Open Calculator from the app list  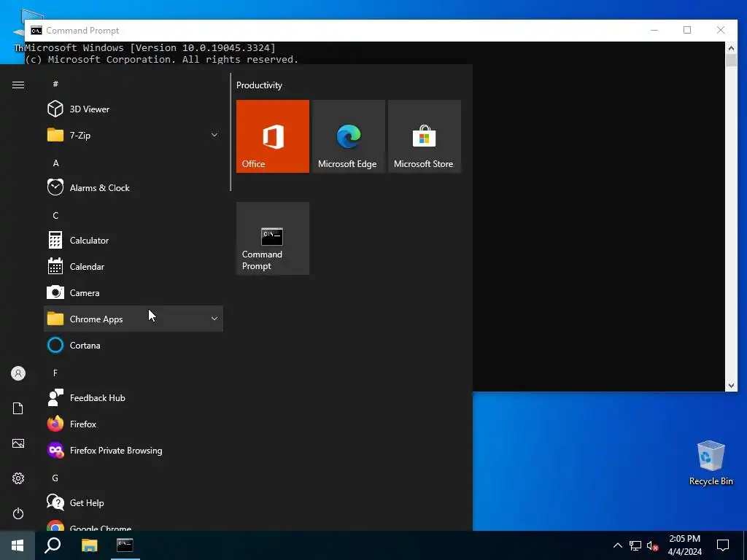coord(133,241)
